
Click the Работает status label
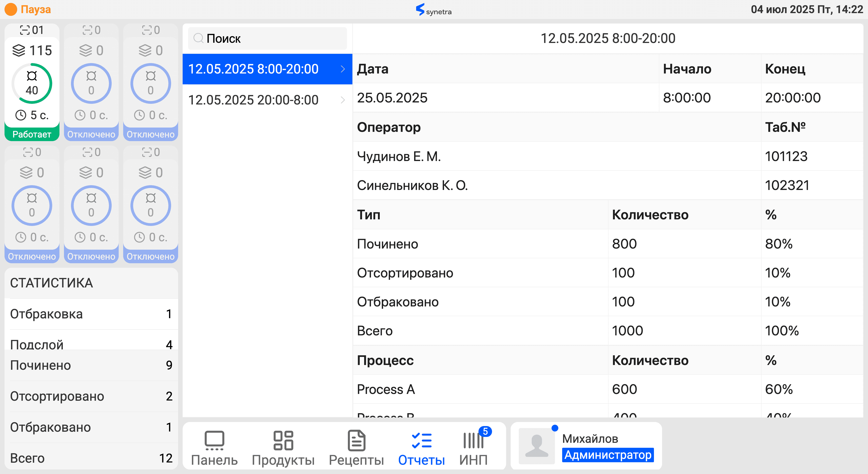pyautogui.click(x=32, y=134)
